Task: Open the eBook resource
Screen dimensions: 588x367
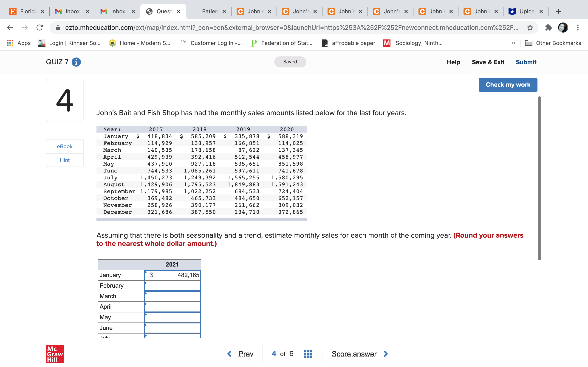Action: pos(65,146)
